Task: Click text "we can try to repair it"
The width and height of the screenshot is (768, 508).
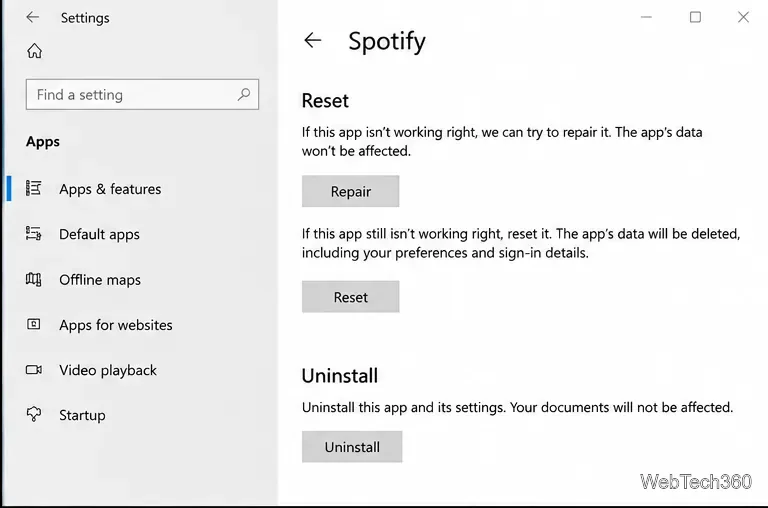Action: pos(546,132)
